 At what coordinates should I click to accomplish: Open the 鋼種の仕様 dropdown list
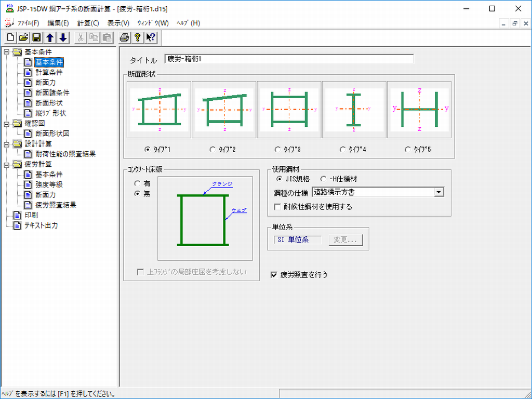439,192
